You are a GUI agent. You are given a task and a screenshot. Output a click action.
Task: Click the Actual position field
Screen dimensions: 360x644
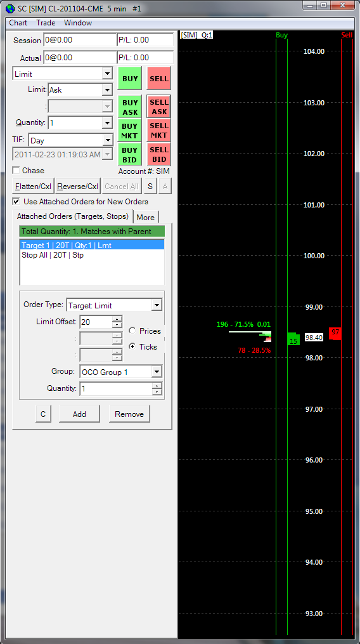pyautogui.click(x=80, y=58)
